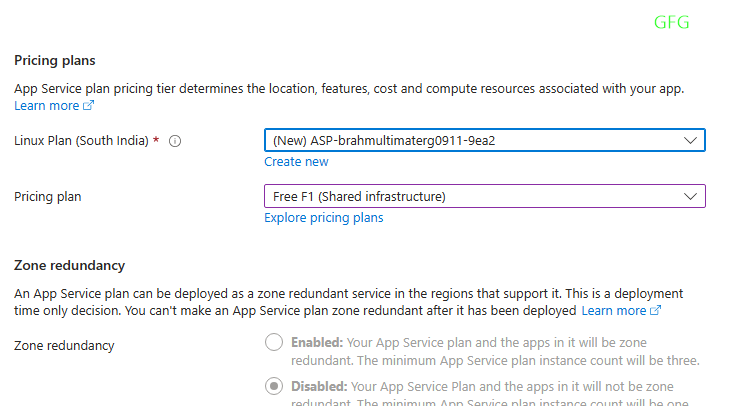Expand Linux Plan dropdown chevron arrow

690,140
